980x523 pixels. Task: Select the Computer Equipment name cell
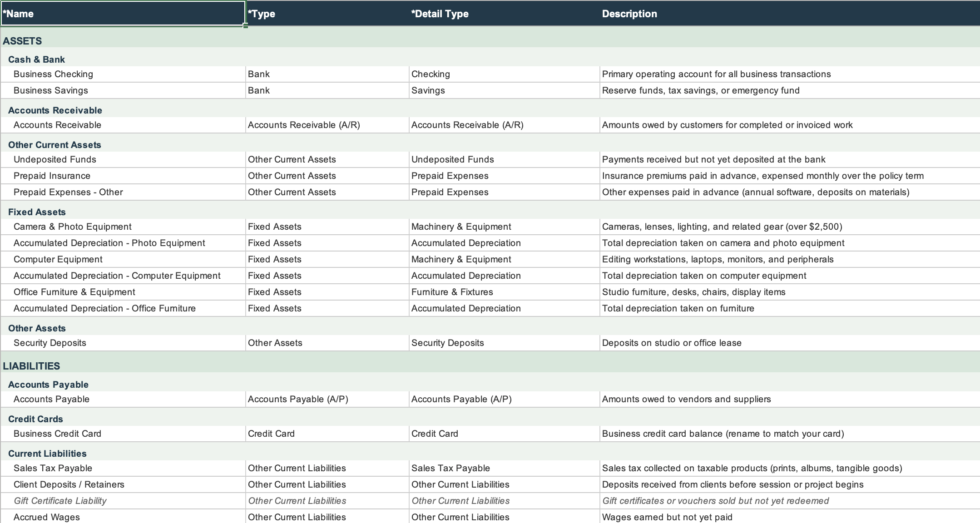coord(123,259)
